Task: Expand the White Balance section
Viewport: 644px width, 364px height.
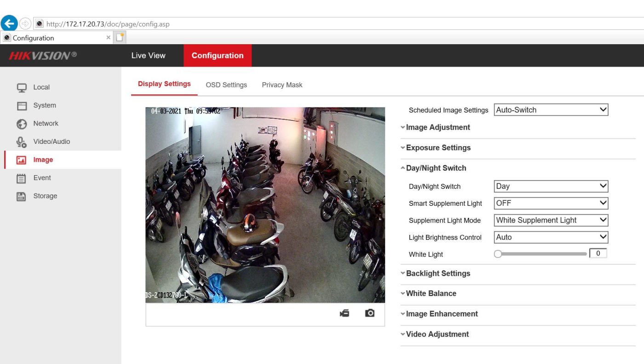Action: coord(431,293)
